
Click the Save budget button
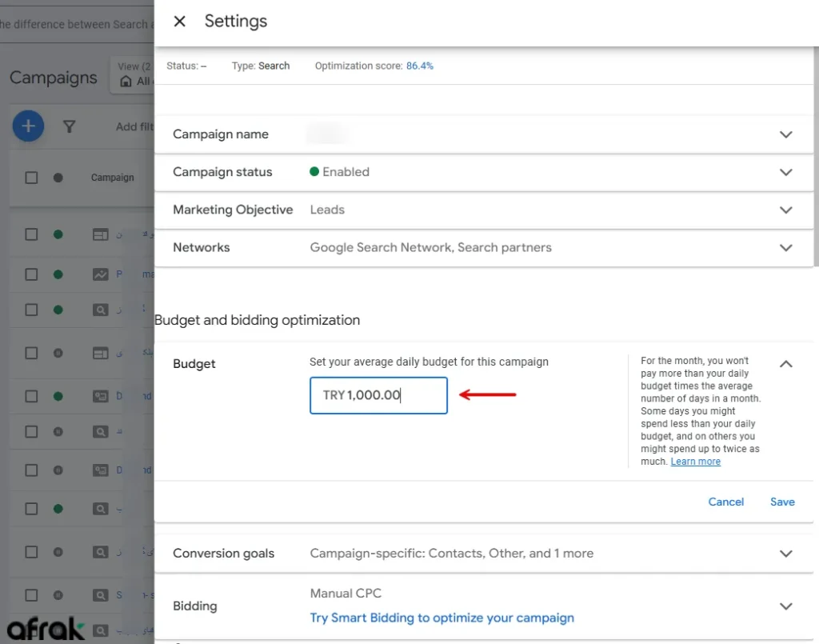[782, 502]
